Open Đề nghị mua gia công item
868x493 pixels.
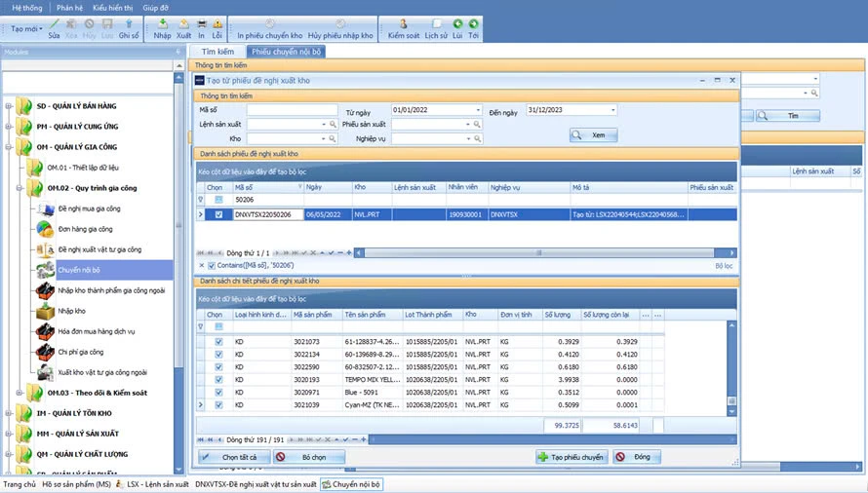89,209
